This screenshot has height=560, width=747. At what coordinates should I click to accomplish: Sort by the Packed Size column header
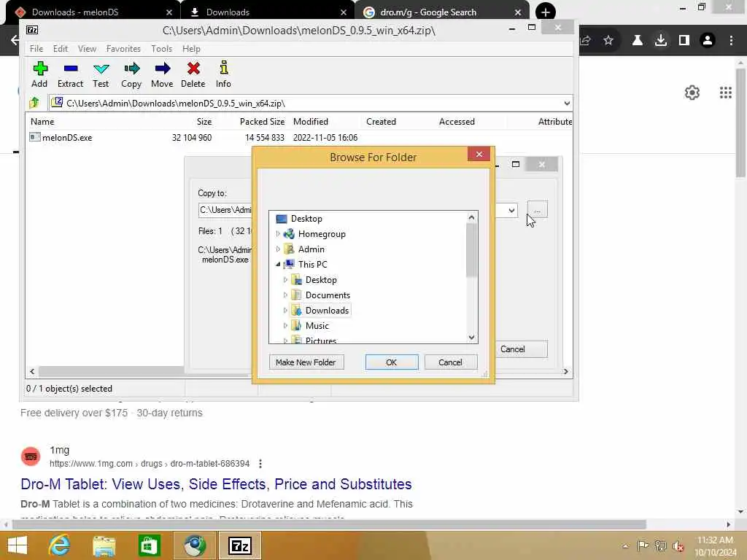[x=262, y=122]
